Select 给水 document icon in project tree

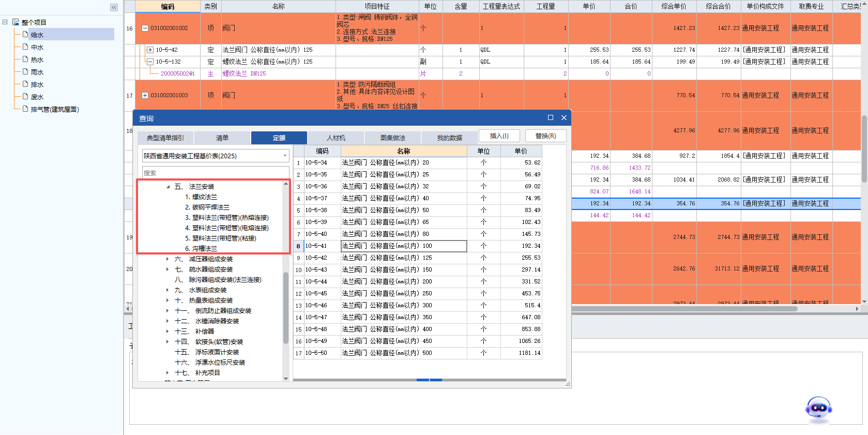click(x=25, y=35)
